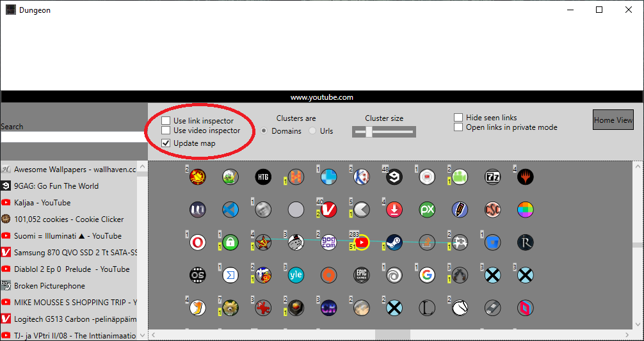Uncheck the Update map checkbox
Viewport: 644px width, 341px height.
point(166,143)
